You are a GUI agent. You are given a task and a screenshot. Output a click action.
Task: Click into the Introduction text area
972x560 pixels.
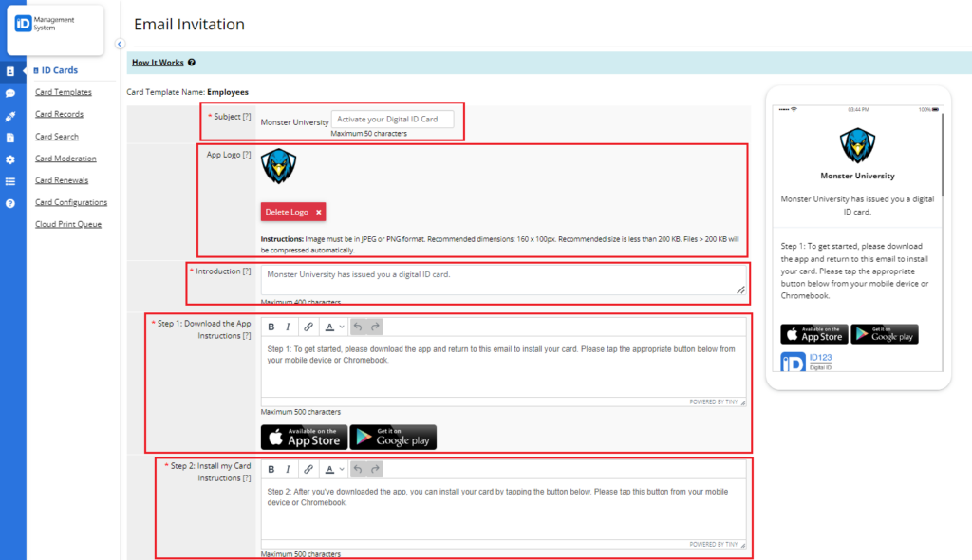[x=503, y=280]
